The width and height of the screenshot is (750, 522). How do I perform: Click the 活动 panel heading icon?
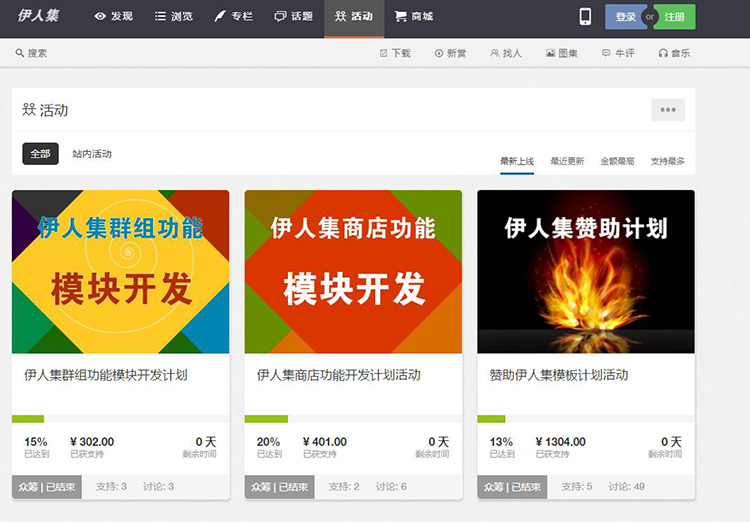tap(29, 110)
